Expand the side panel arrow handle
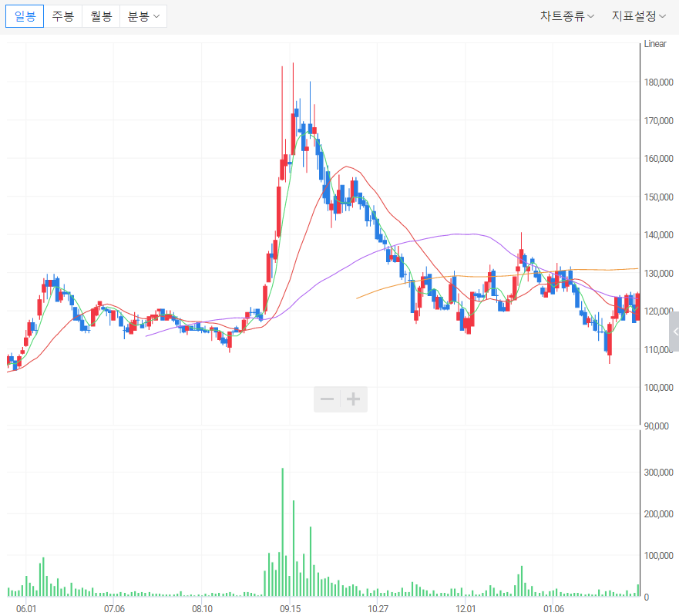Viewport: 679px width, 616px height. 674,332
